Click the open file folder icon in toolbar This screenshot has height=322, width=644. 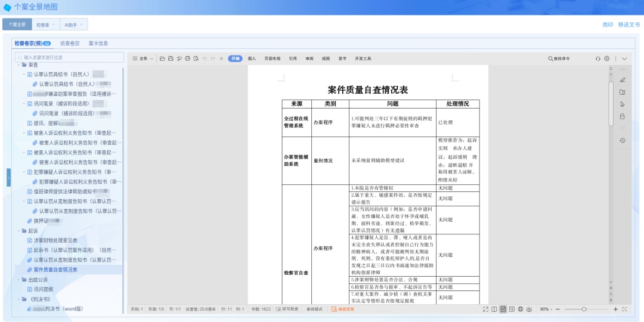pyautogui.click(x=162, y=58)
